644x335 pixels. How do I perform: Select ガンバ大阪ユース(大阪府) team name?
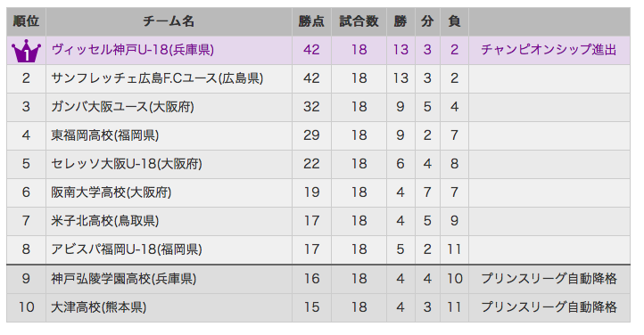tap(122, 107)
